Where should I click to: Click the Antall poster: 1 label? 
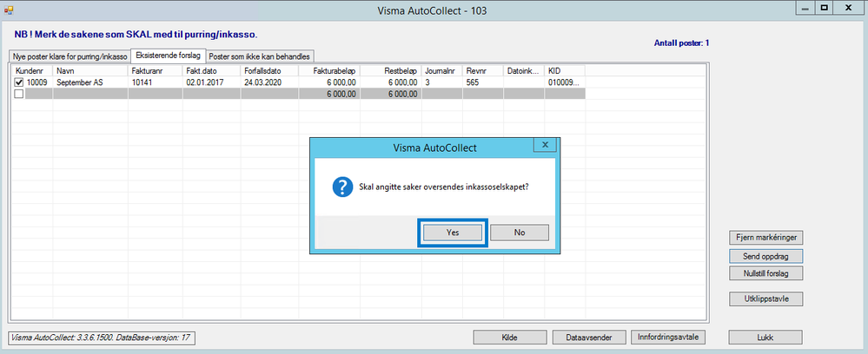(x=681, y=43)
